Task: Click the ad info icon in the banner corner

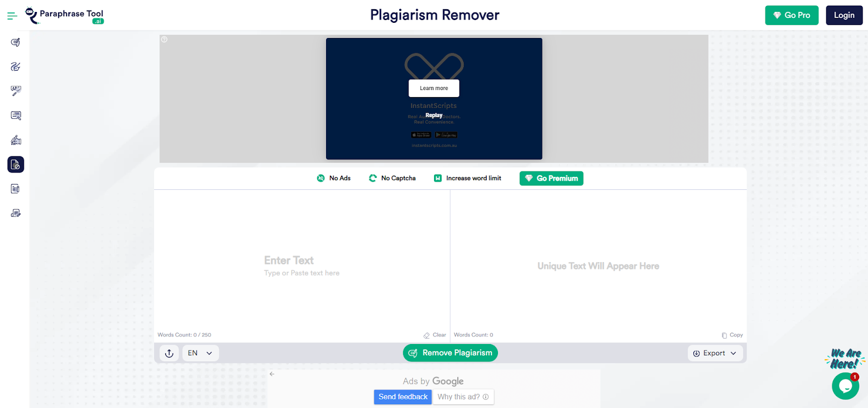Action: pyautogui.click(x=164, y=40)
